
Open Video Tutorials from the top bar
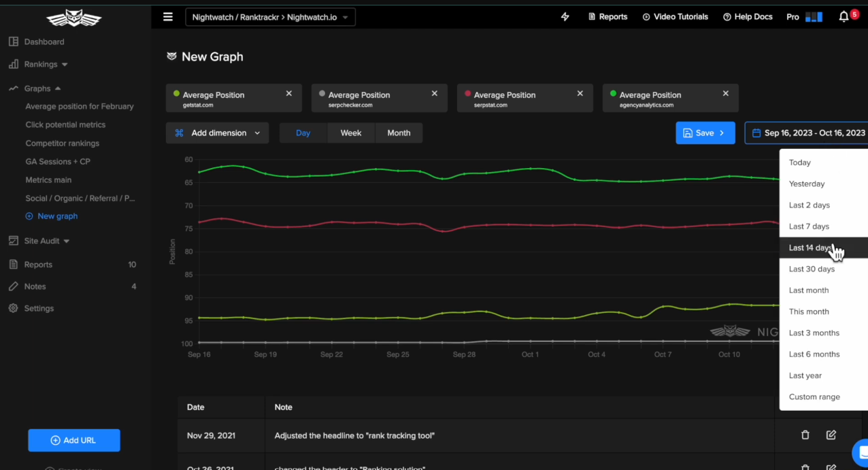tap(675, 16)
